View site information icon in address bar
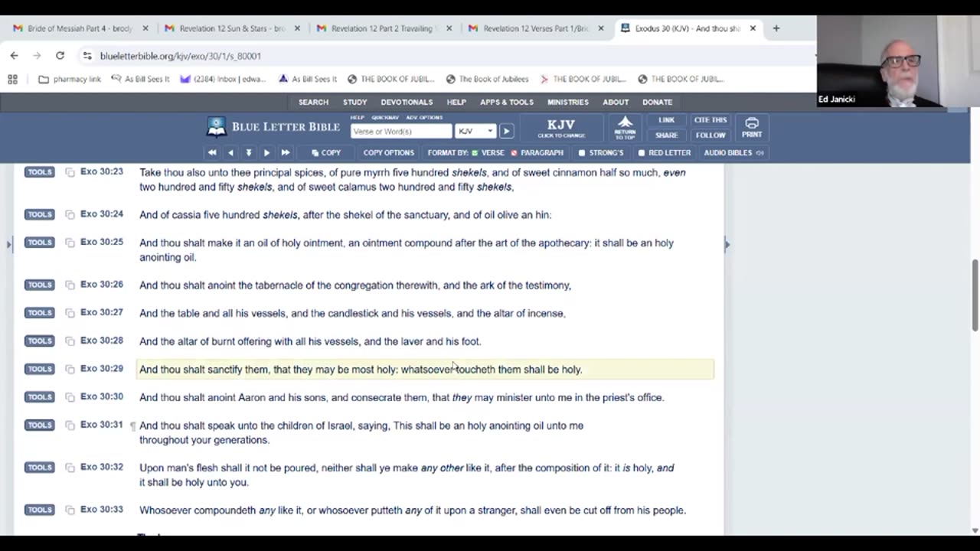This screenshot has width=980, height=551. tap(87, 56)
